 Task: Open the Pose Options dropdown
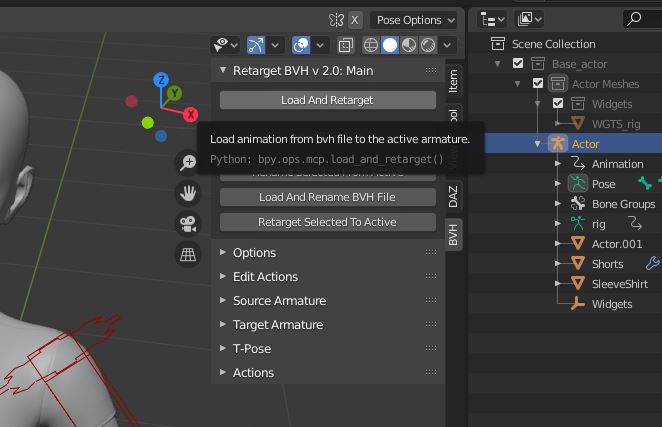pyautogui.click(x=415, y=20)
